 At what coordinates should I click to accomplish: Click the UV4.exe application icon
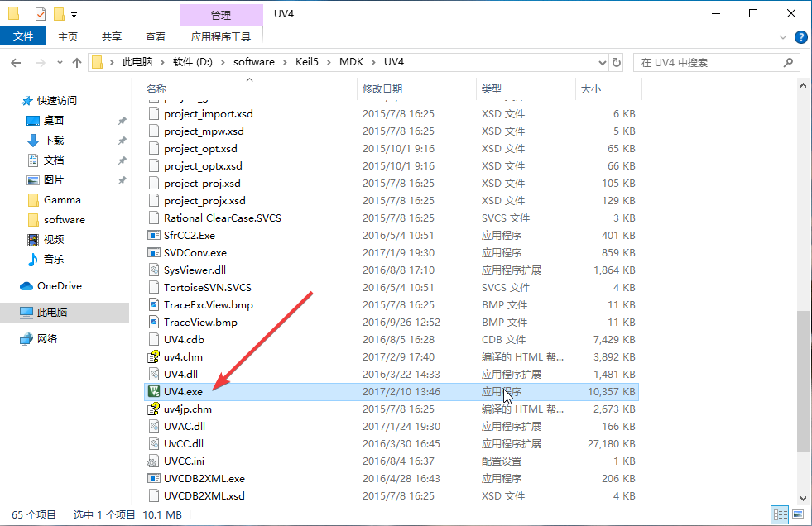point(154,391)
